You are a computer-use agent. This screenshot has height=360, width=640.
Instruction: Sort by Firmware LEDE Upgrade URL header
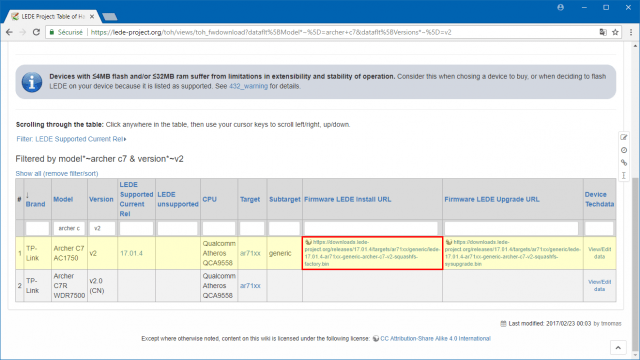tap(492, 199)
